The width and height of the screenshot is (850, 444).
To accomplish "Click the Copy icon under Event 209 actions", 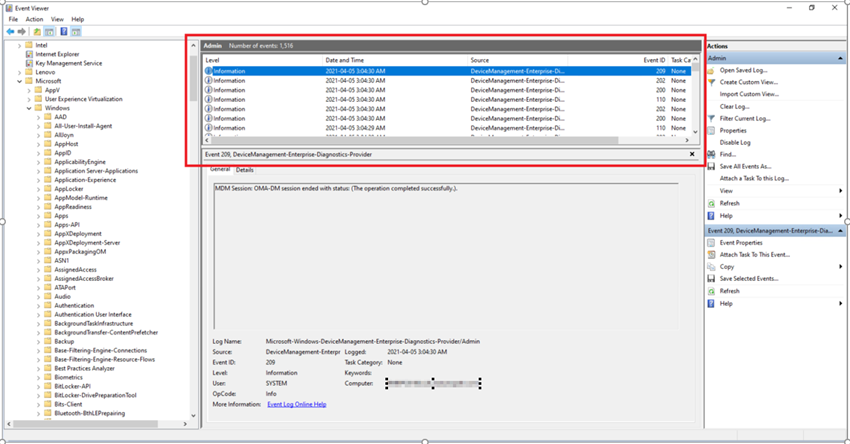I will [x=711, y=267].
